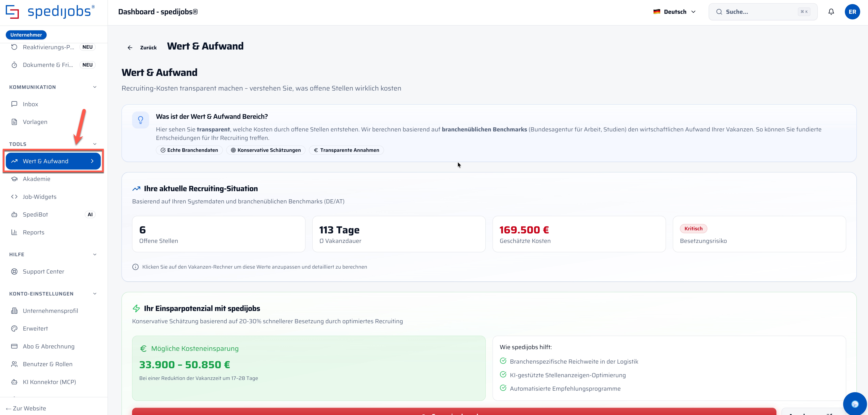Click the Job-Widgets code icon
868x415 pixels.
coord(14,197)
